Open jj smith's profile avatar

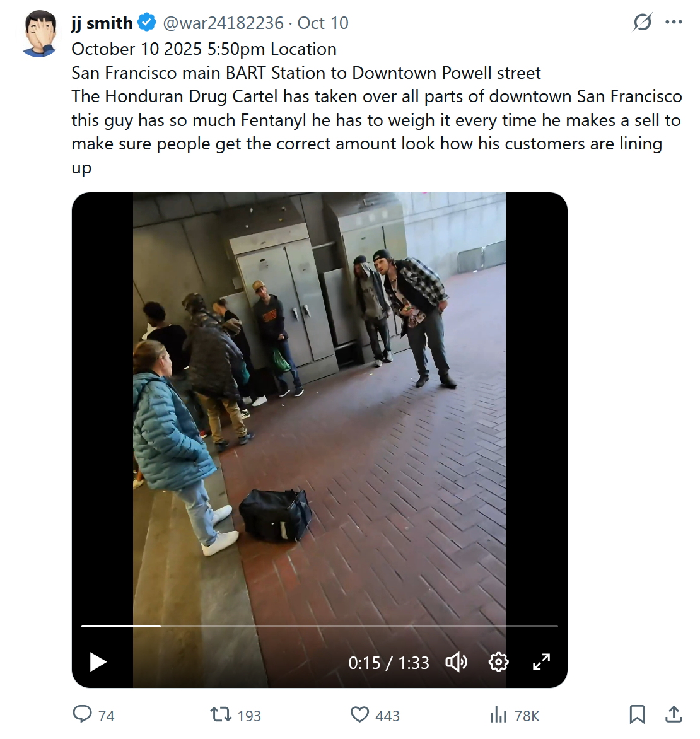(x=40, y=33)
